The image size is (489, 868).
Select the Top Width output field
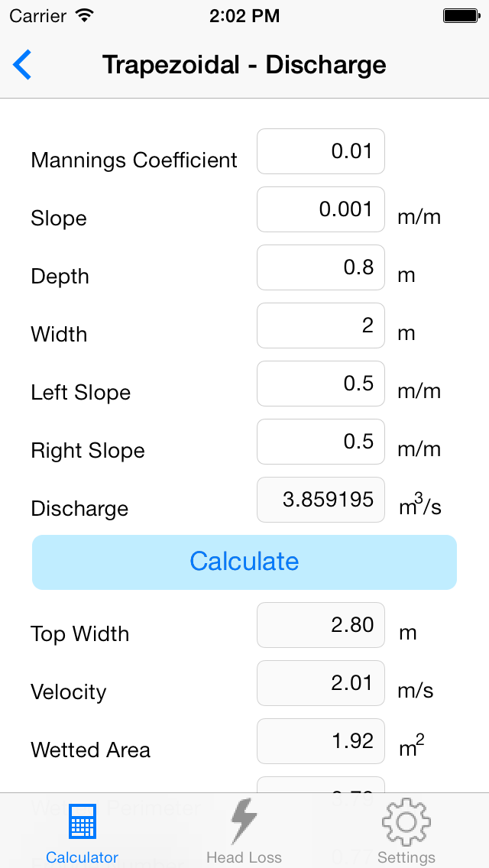[321, 625]
